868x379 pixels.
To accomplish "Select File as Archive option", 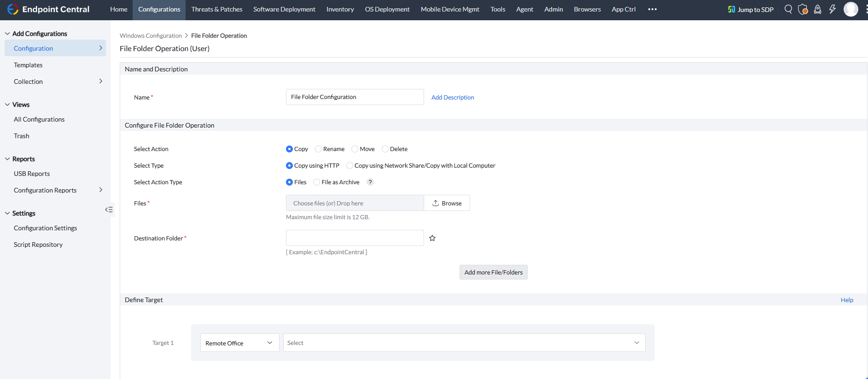I will coord(317,182).
